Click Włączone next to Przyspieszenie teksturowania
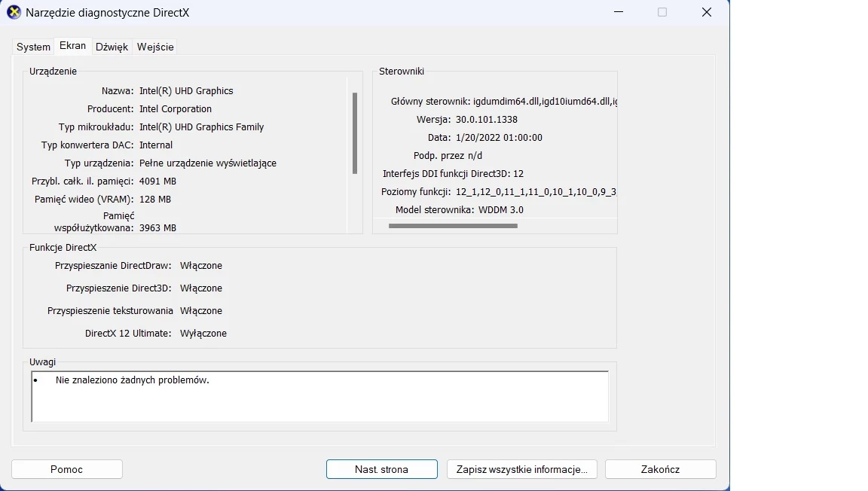This screenshot has width=868, height=491. coord(201,311)
